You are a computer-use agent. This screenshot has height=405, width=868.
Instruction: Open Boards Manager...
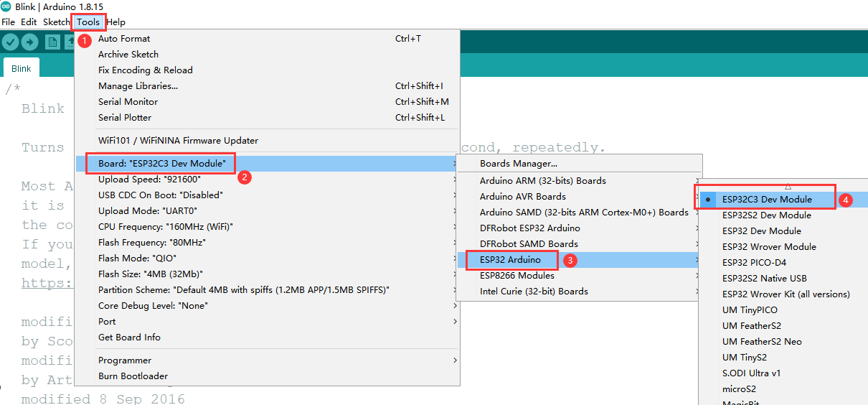tap(579, 164)
